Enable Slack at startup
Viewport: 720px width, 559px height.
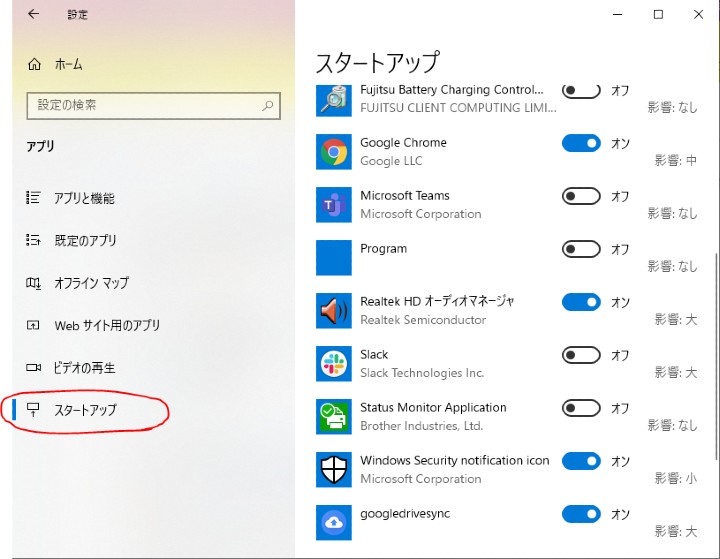pos(581,355)
